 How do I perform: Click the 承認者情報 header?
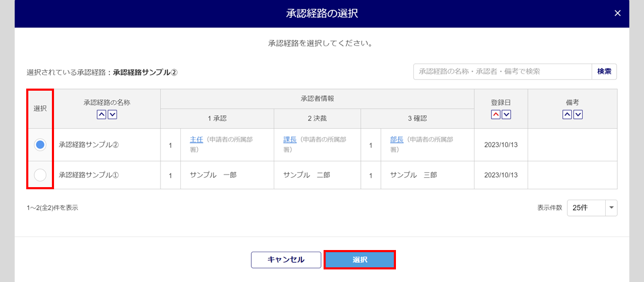pos(317,99)
